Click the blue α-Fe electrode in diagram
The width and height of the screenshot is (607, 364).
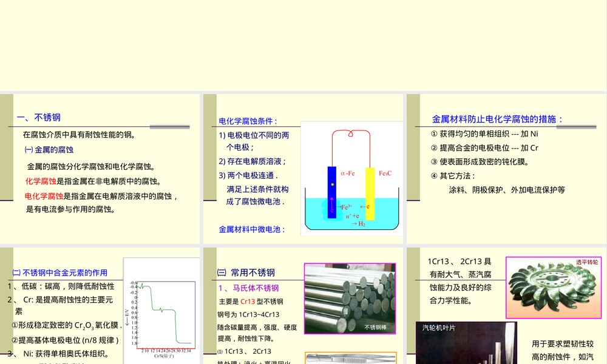pos(332,192)
